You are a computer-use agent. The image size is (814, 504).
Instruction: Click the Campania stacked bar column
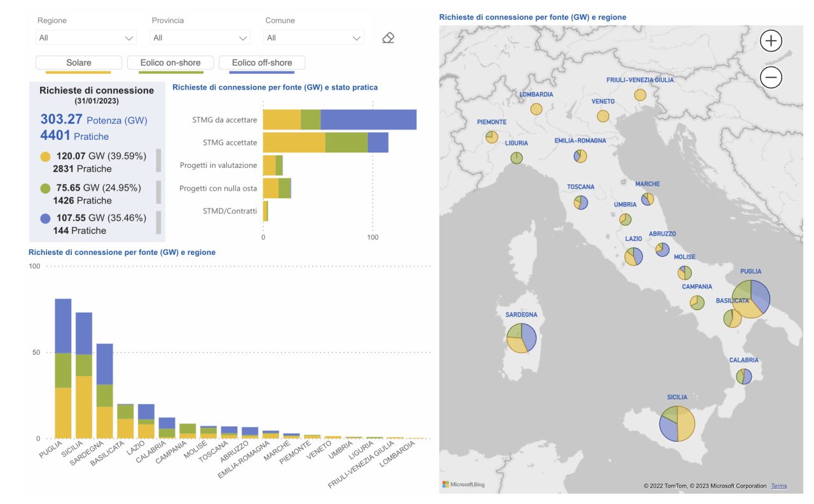188,431
